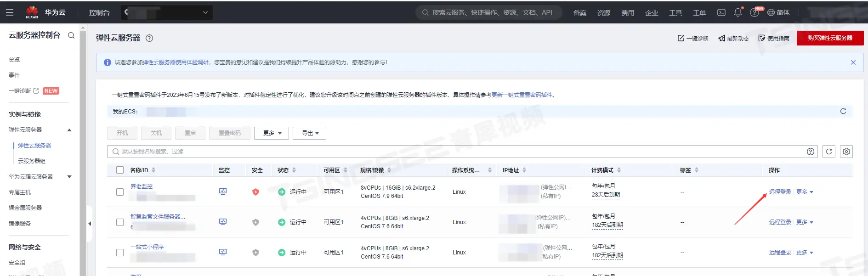Select the 一站式小程序 row checkbox
The image size is (868, 276).
[x=120, y=253]
